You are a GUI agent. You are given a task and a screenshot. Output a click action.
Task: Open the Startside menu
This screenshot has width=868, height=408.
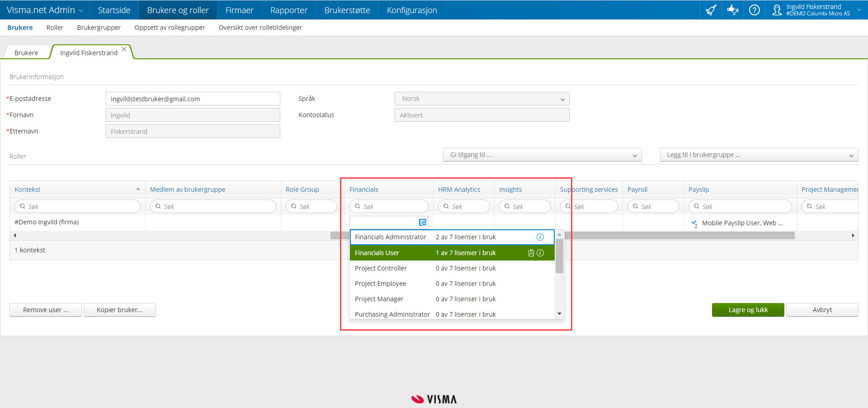[x=114, y=10]
